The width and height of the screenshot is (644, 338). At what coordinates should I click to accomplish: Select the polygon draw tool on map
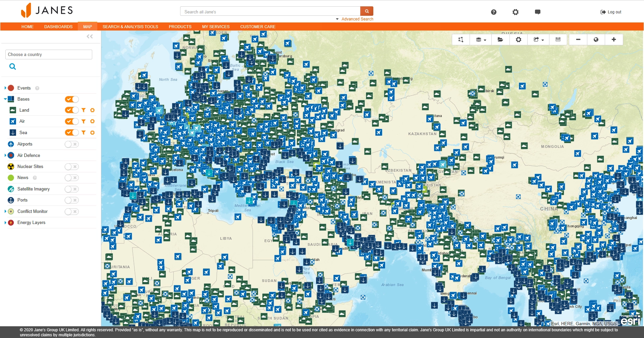[461, 40]
